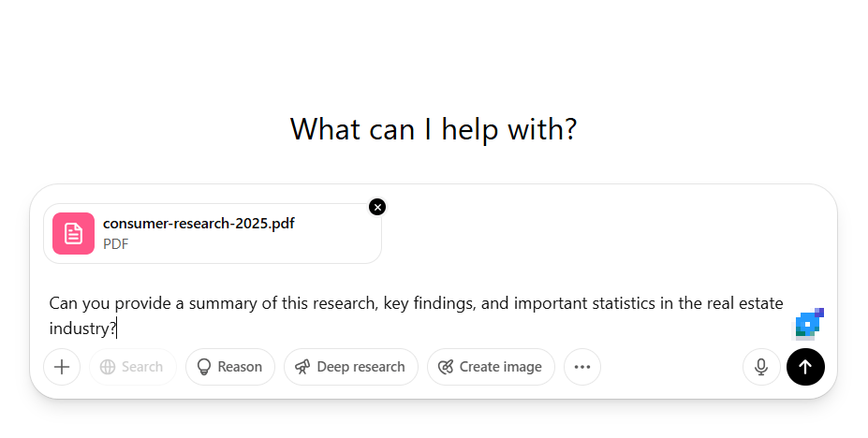Toggle the Search web option

pos(133,367)
